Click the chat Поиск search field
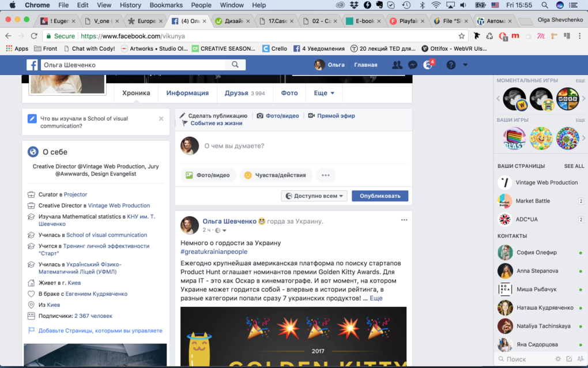Viewport: 588px width, 368px height. point(525,359)
